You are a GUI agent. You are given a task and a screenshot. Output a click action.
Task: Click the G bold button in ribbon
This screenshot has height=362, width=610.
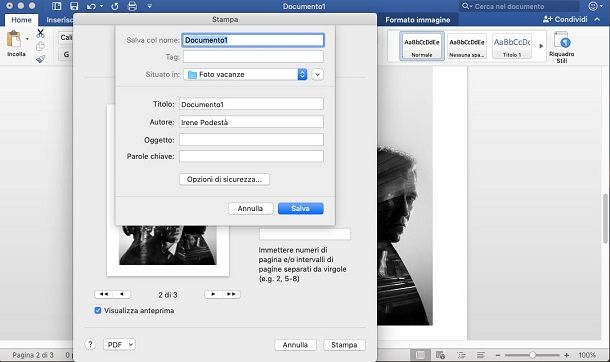66,54
